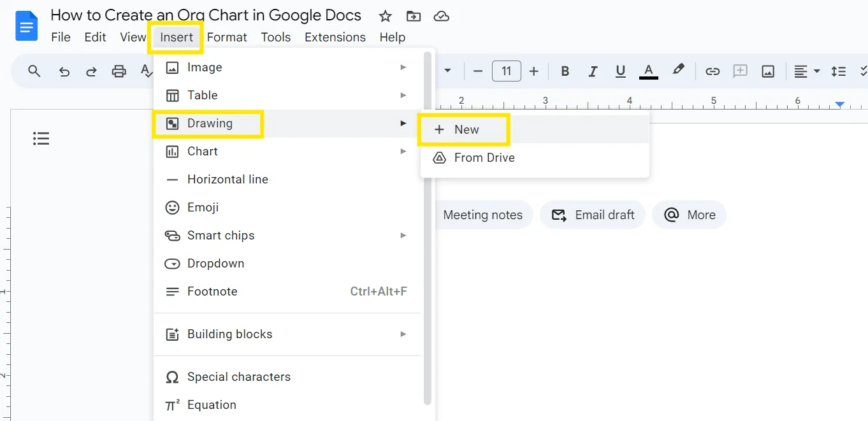Expand the Chart submenu
The height and width of the screenshot is (421, 868).
pos(287,152)
